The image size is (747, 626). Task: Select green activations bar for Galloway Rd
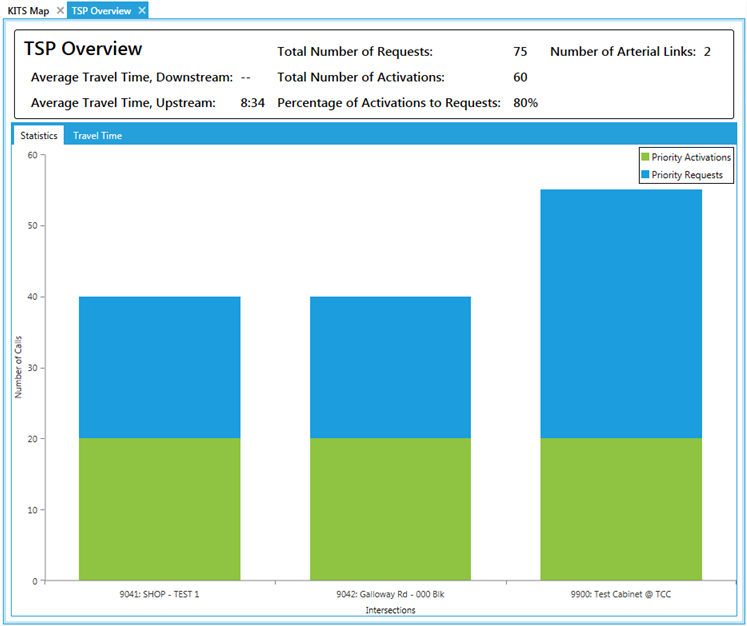390,508
